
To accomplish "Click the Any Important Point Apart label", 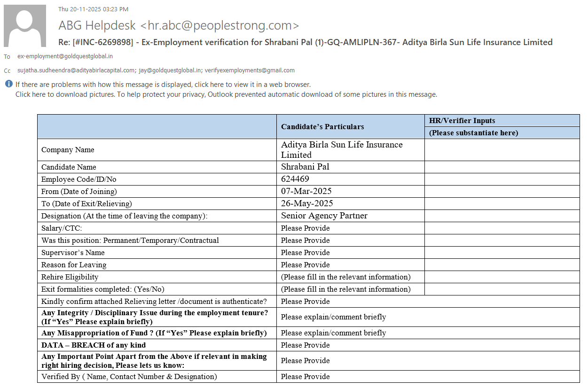I will pos(154,361).
